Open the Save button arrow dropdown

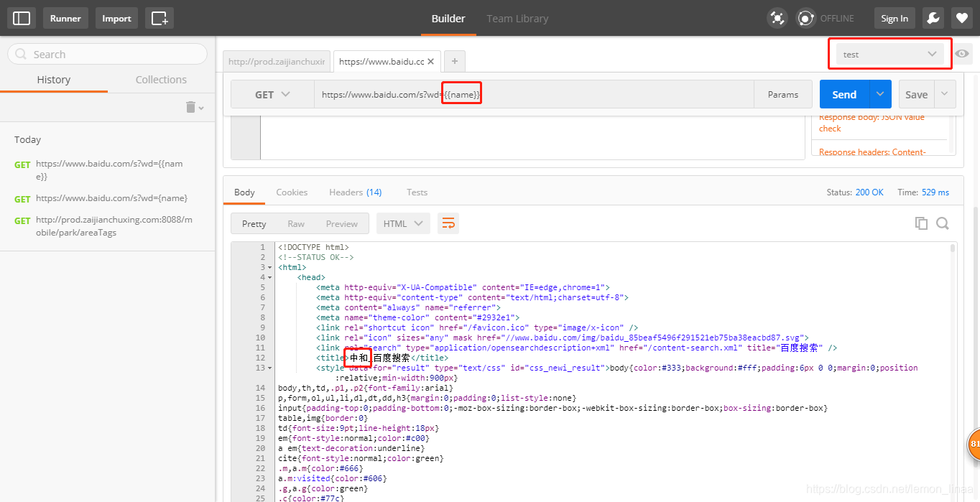945,94
